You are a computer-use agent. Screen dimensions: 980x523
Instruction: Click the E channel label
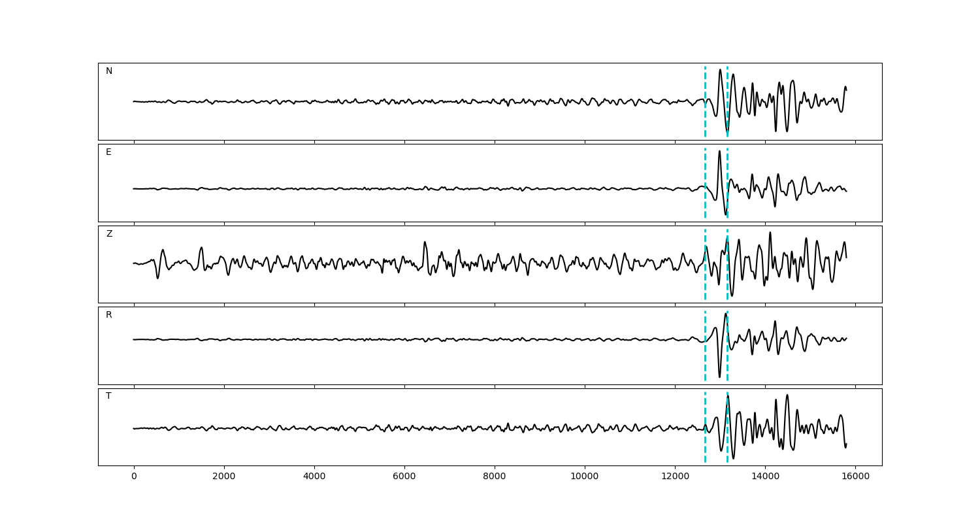pyautogui.click(x=108, y=152)
